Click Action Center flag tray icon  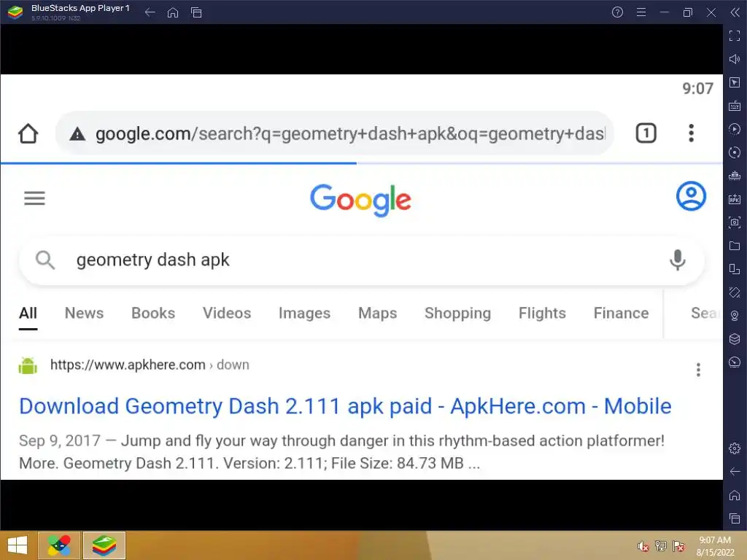[x=678, y=546]
